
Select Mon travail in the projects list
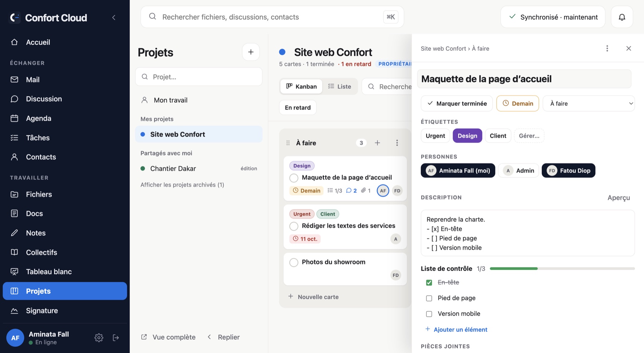199,100
